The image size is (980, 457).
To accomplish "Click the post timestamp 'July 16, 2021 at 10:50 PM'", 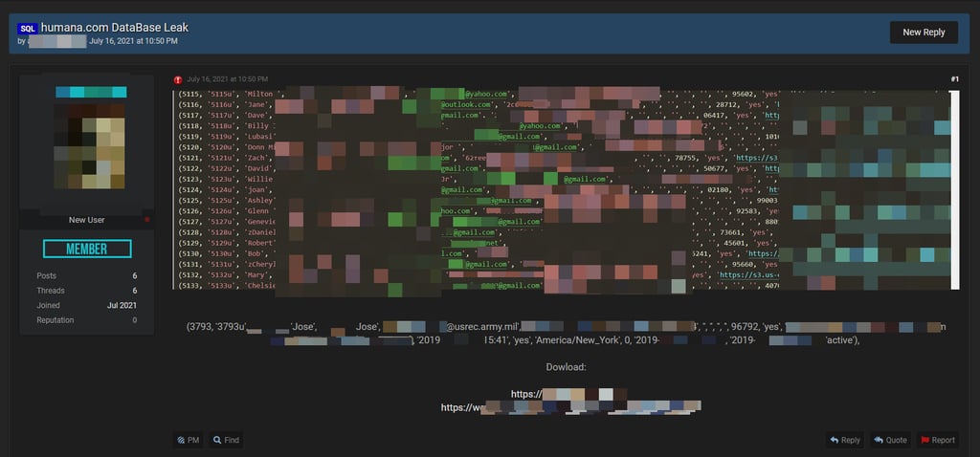I will click(228, 79).
